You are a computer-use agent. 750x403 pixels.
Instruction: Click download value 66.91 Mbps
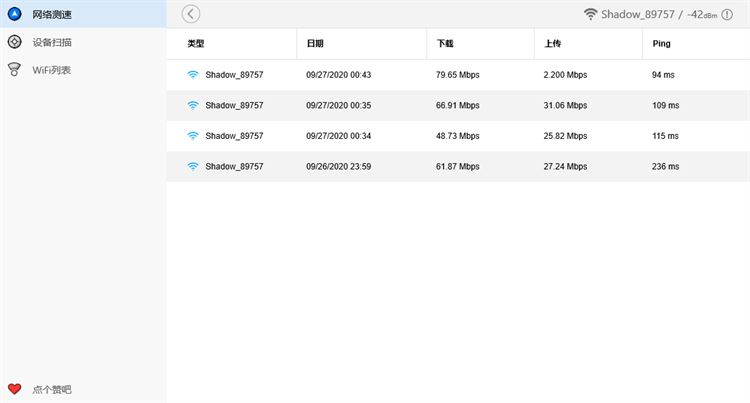(458, 105)
